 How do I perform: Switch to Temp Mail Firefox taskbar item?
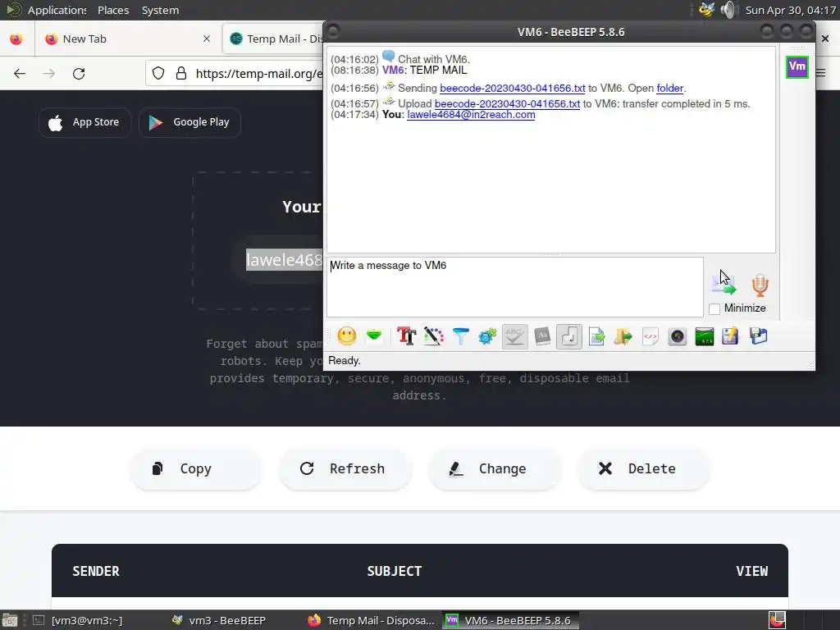point(372,620)
